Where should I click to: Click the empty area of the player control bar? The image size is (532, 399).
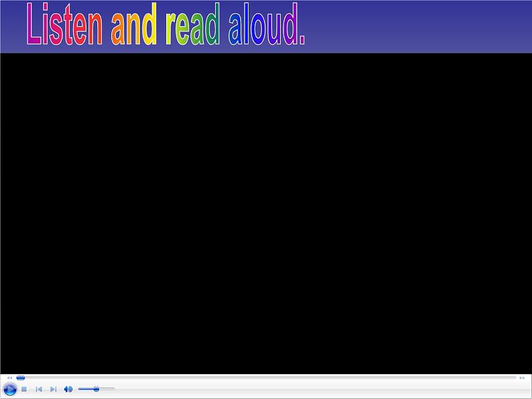point(322,390)
